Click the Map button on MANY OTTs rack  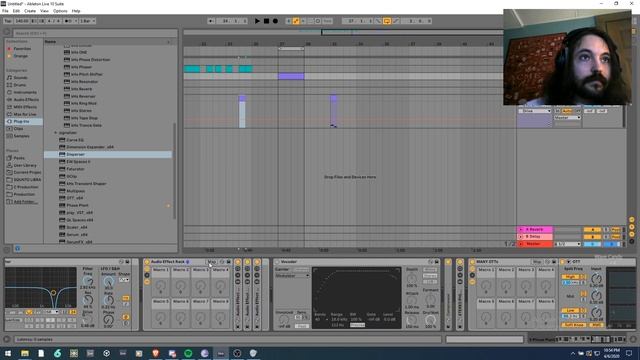pos(537,262)
